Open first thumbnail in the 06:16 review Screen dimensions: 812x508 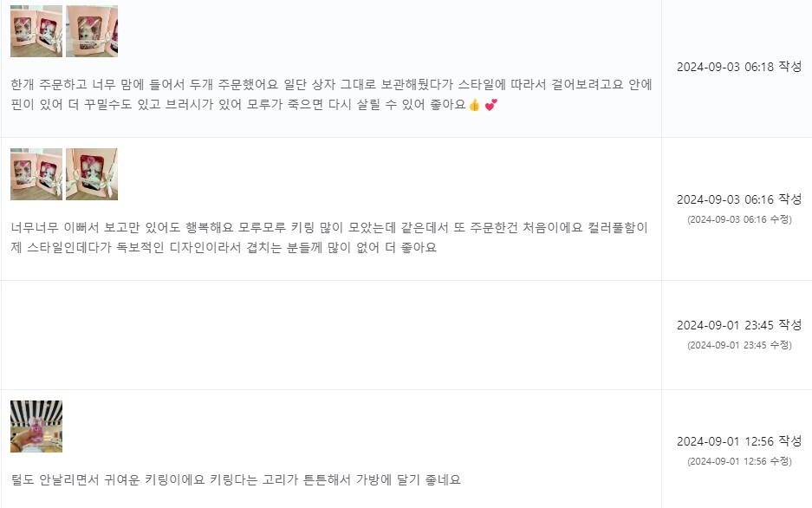tap(36, 174)
